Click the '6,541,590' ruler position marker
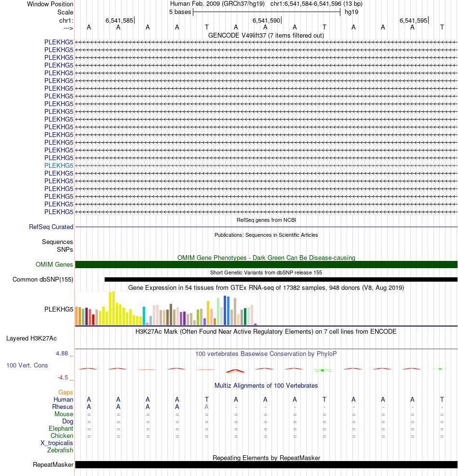The image size is (458, 476). 267,20
